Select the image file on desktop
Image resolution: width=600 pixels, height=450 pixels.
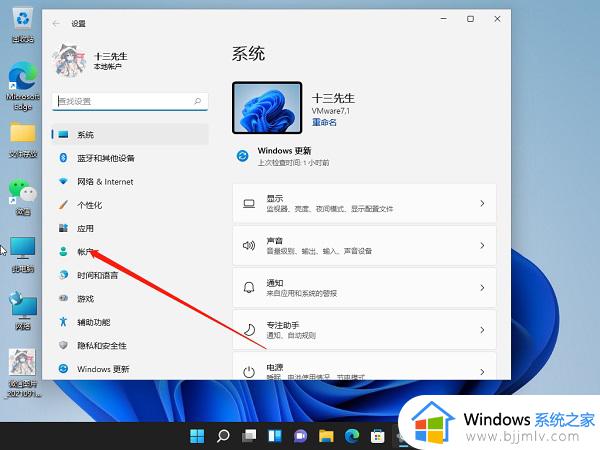(23, 373)
